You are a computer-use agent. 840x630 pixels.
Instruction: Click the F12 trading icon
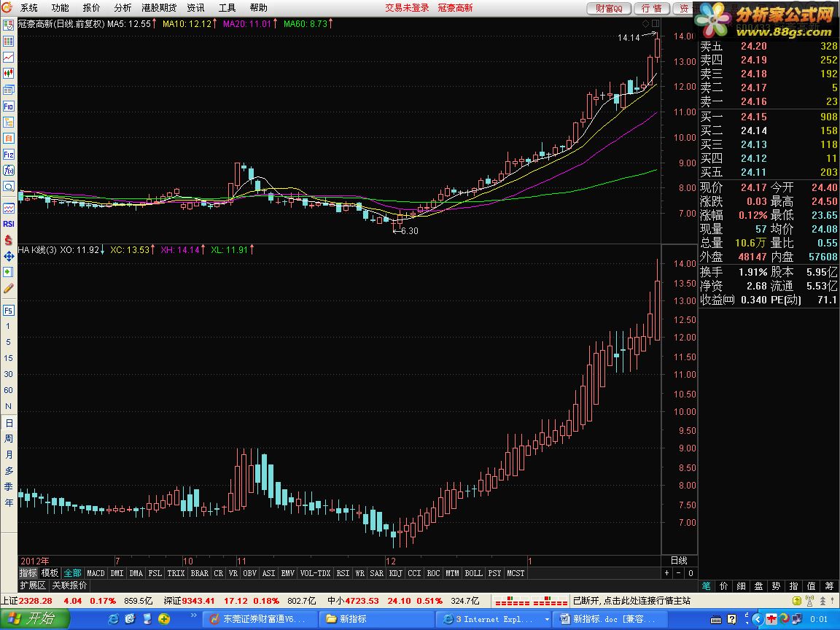tap(9, 155)
